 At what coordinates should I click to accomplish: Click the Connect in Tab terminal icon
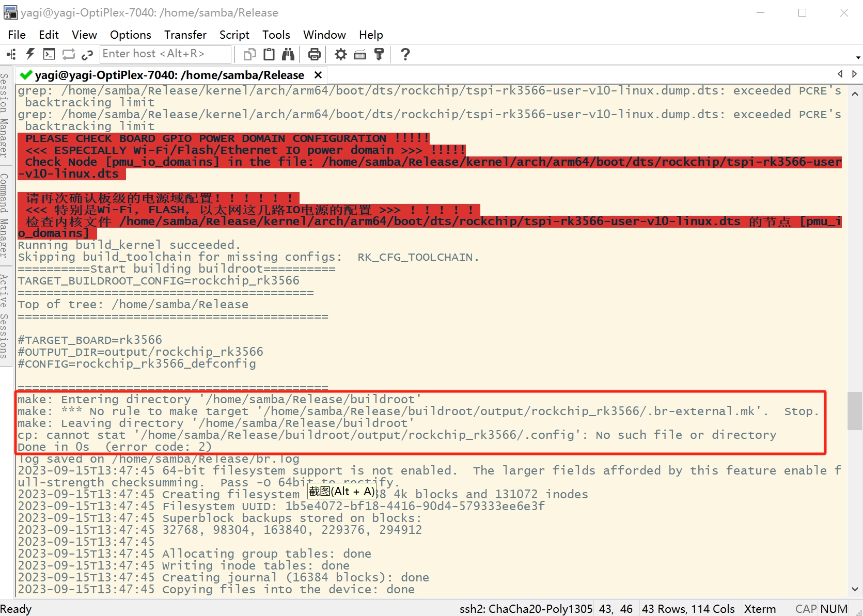click(x=49, y=54)
